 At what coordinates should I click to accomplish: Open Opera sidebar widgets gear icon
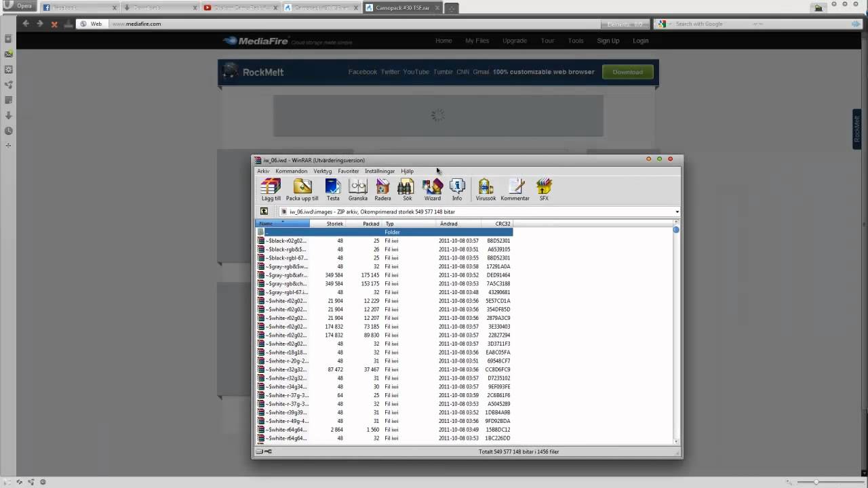click(x=8, y=69)
